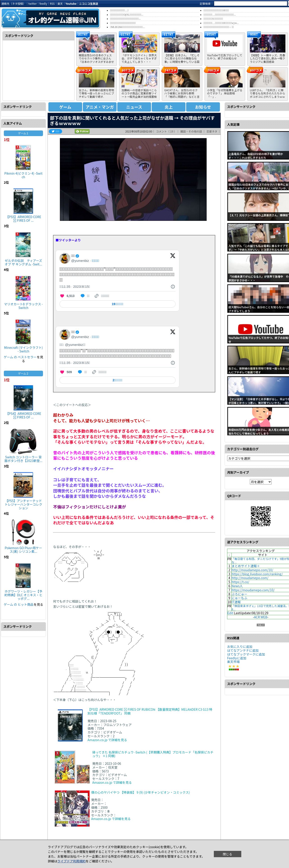Click the ゲーム のベストセラー link

(20, 357)
